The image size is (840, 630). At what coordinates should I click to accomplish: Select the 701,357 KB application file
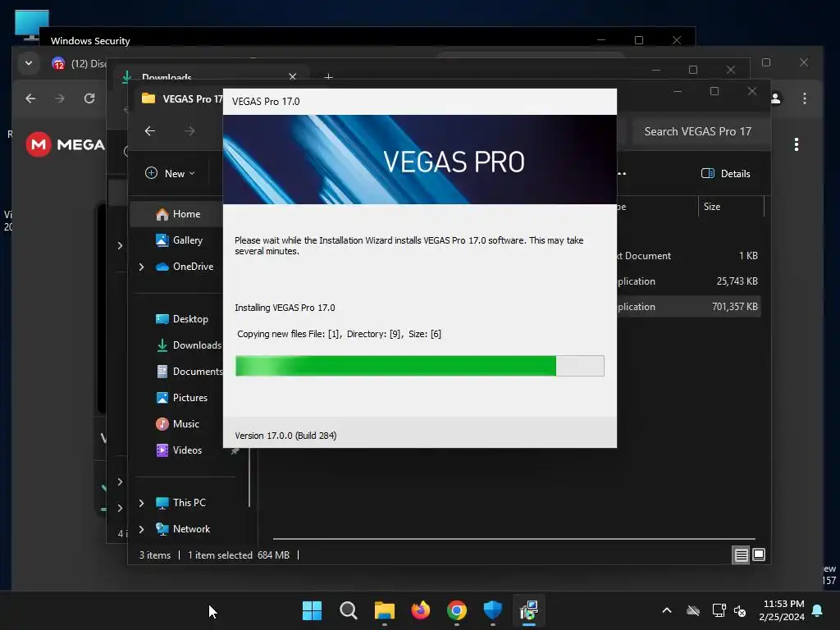pos(688,307)
